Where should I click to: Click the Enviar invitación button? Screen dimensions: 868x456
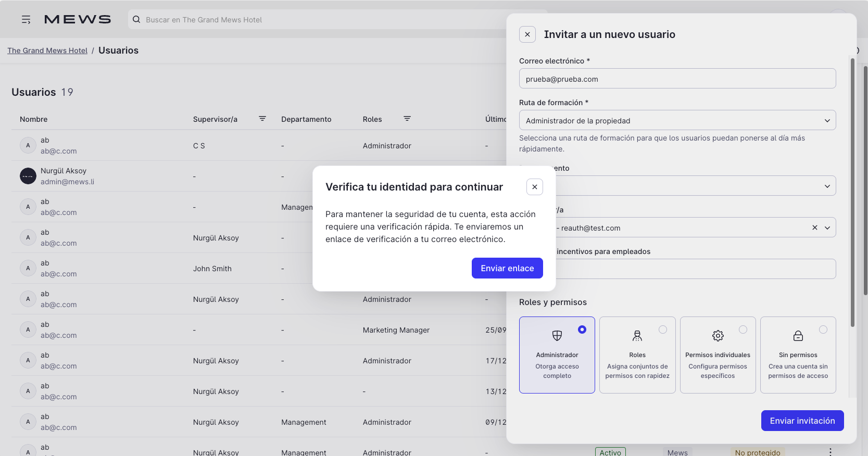[802, 421]
